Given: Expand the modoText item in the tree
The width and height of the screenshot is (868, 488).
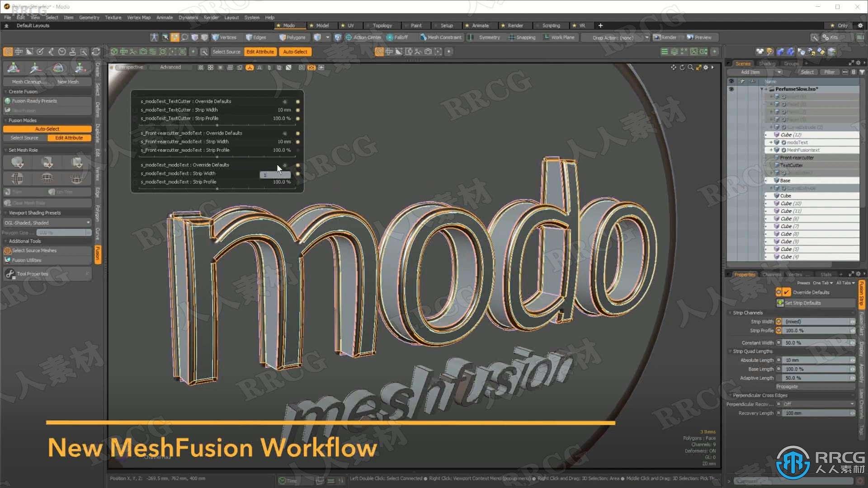Looking at the screenshot, I should [771, 142].
